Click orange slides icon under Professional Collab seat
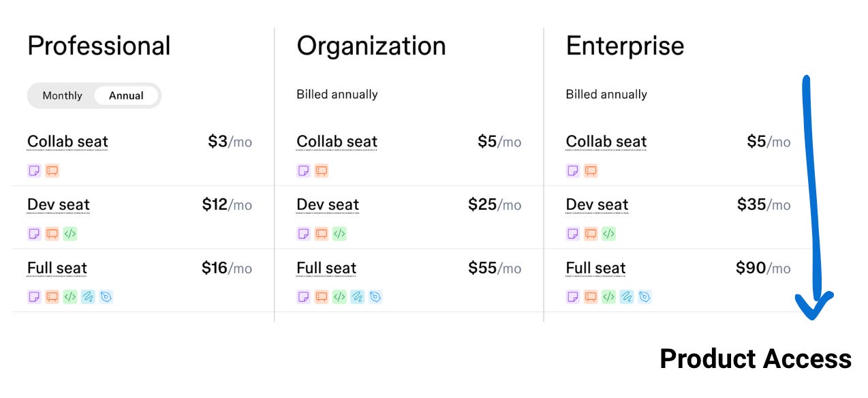This screenshot has height=398, width=868. [x=52, y=170]
